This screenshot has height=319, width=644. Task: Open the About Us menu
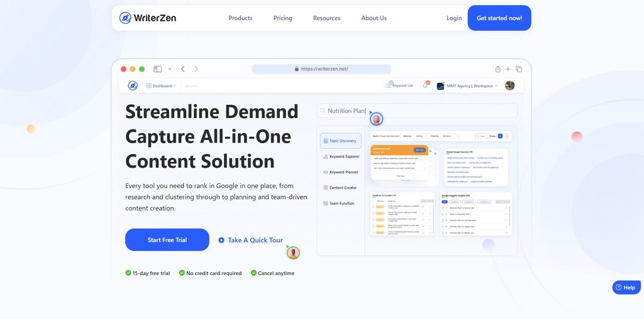pos(374,18)
